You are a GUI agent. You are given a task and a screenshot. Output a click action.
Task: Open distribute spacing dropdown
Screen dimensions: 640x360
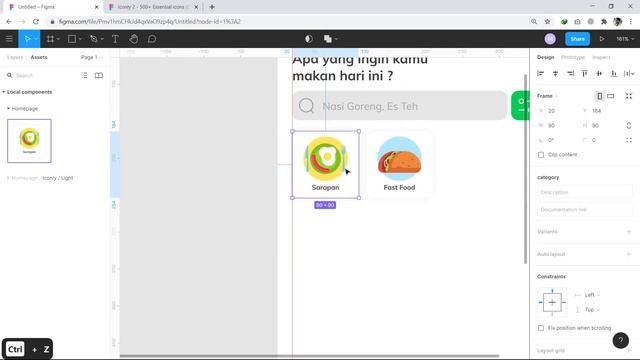coord(629,73)
